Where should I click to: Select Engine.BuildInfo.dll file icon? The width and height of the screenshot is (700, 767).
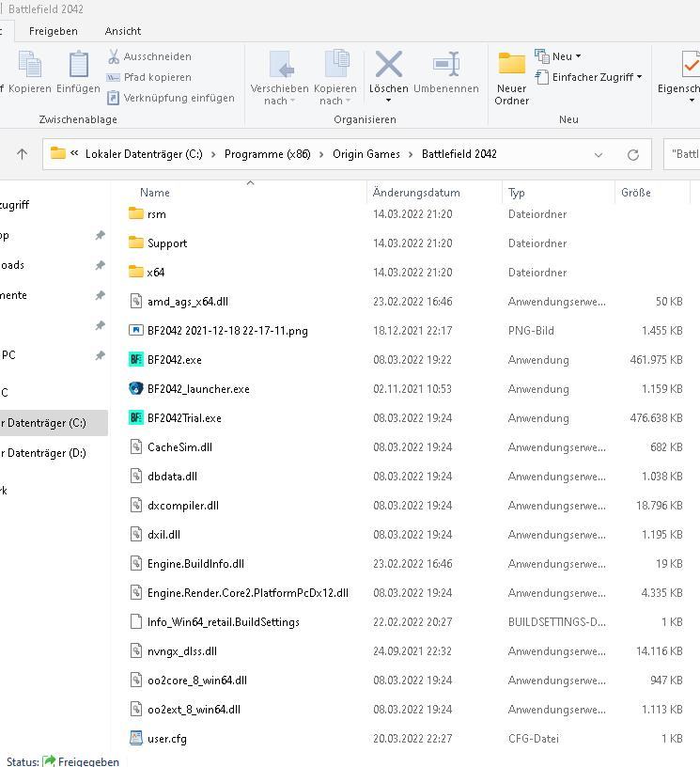[136, 564]
